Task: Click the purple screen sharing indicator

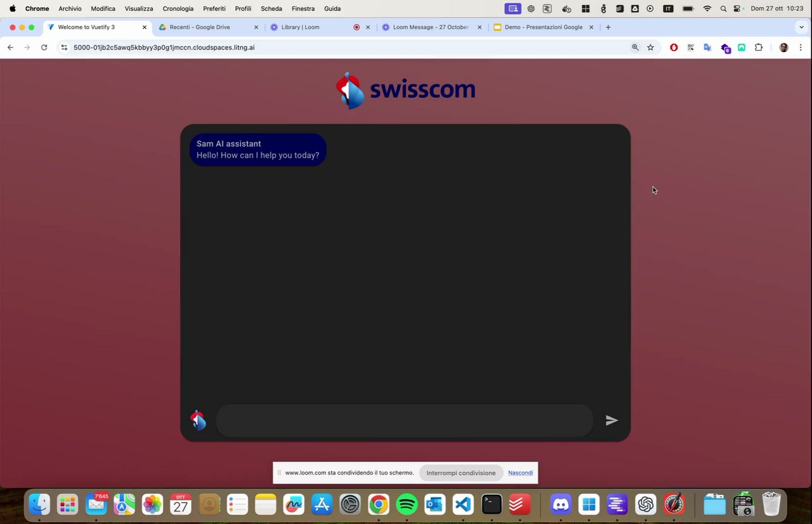Action: 513,9
